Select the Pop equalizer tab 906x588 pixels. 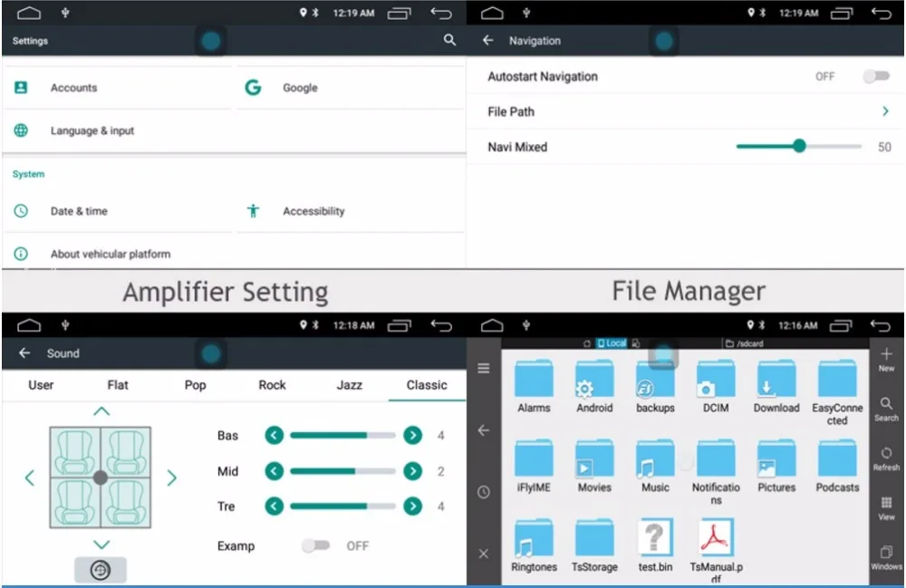click(196, 385)
